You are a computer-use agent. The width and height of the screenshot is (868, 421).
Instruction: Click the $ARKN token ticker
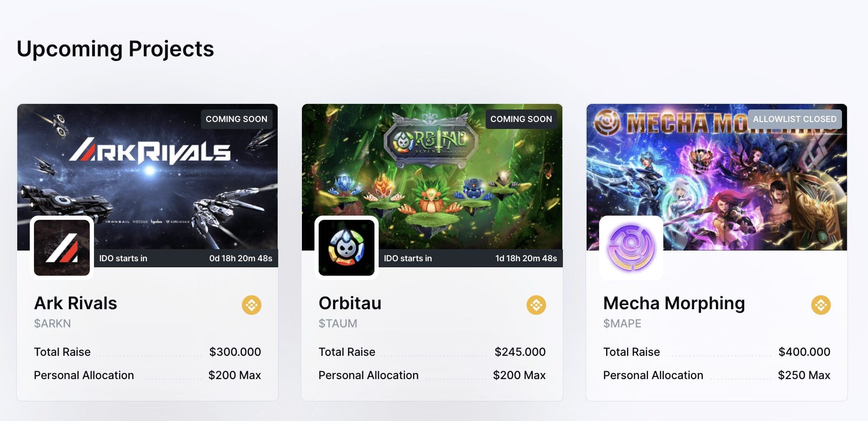pos(53,324)
